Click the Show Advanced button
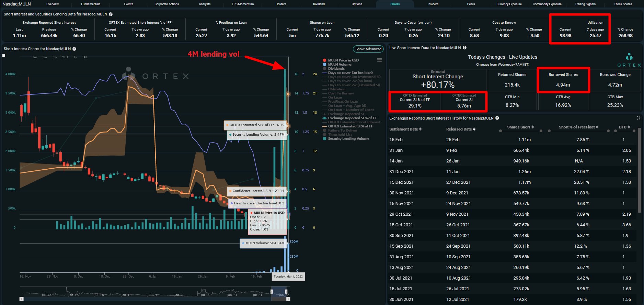 (368, 49)
